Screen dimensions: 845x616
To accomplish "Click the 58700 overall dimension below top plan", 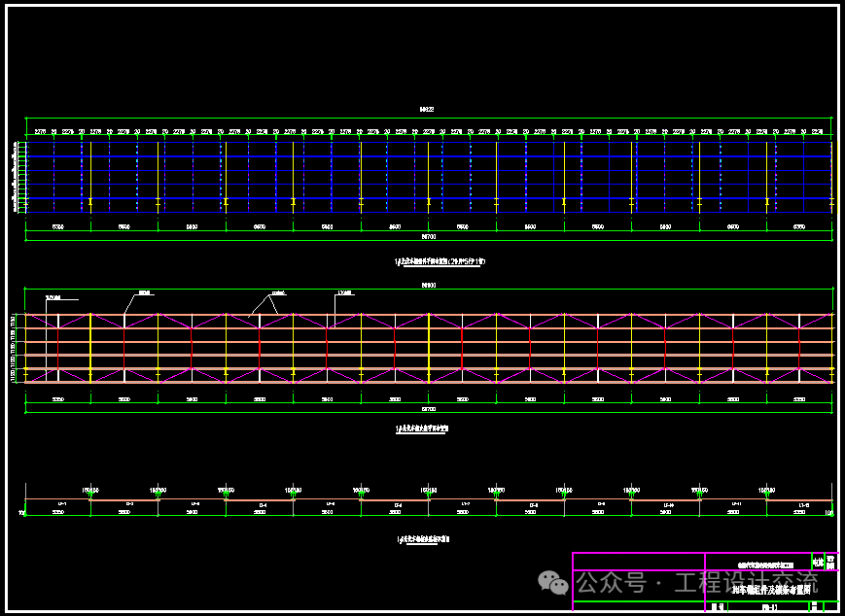I will click(428, 236).
